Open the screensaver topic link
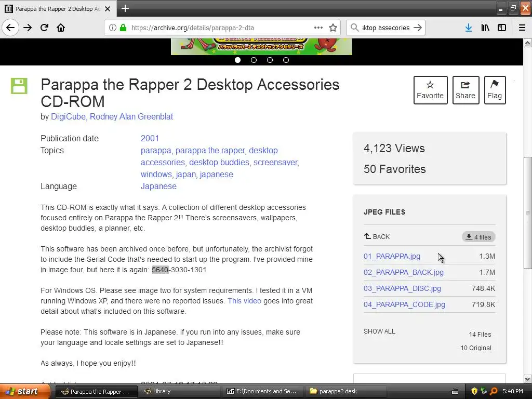 tap(275, 162)
